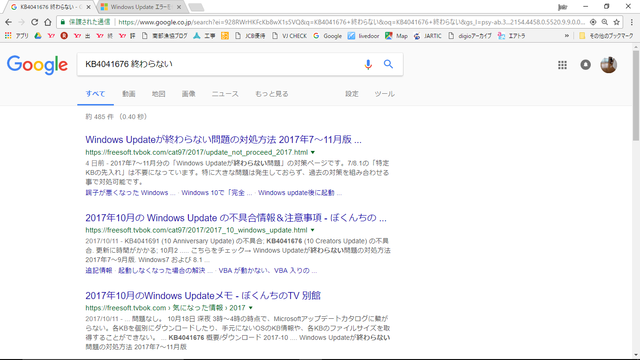Expand dropdown arrow beside 2017_10_windows_update.html URL
The image size is (640, 360).
click(x=312, y=230)
